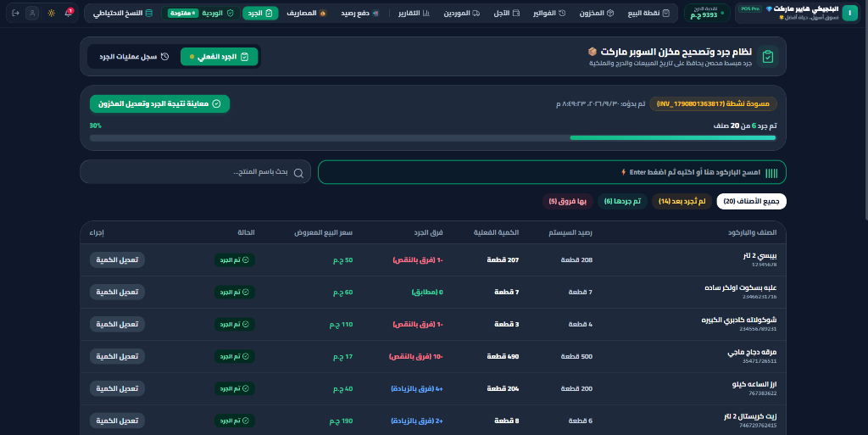Select product name مرقه دجاج ماجي

(752, 352)
